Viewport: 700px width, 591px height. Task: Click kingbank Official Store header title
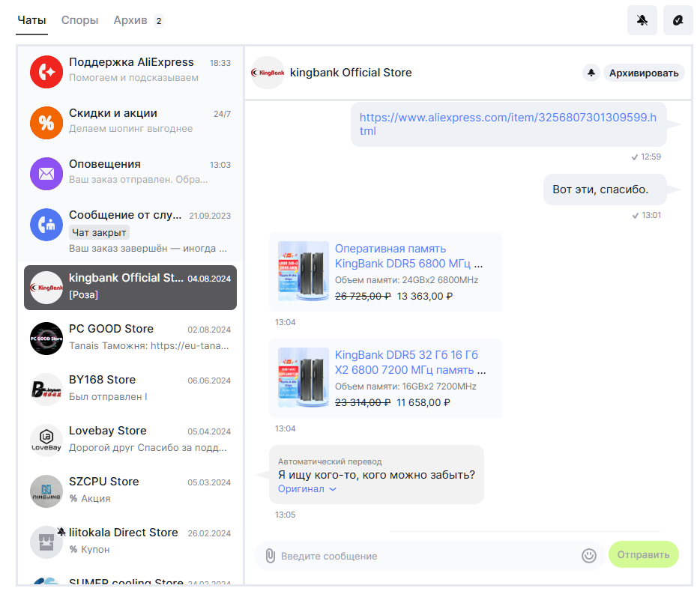click(x=351, y=73)
